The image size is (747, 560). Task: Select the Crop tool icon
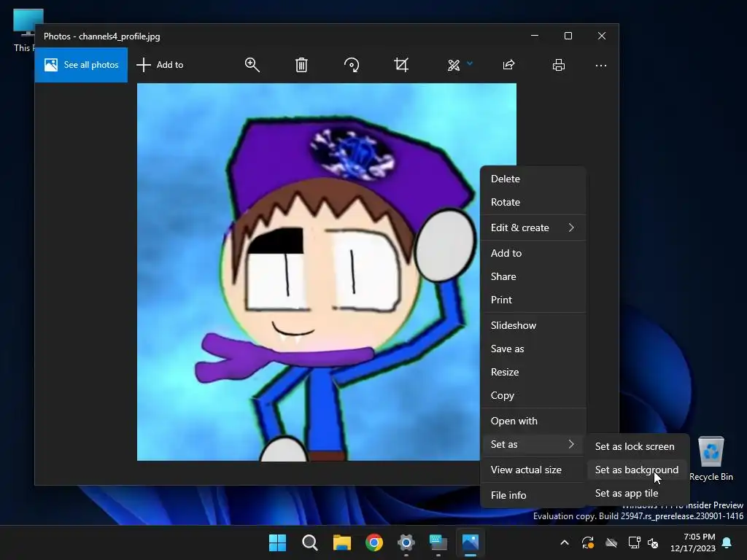point(401,65)
